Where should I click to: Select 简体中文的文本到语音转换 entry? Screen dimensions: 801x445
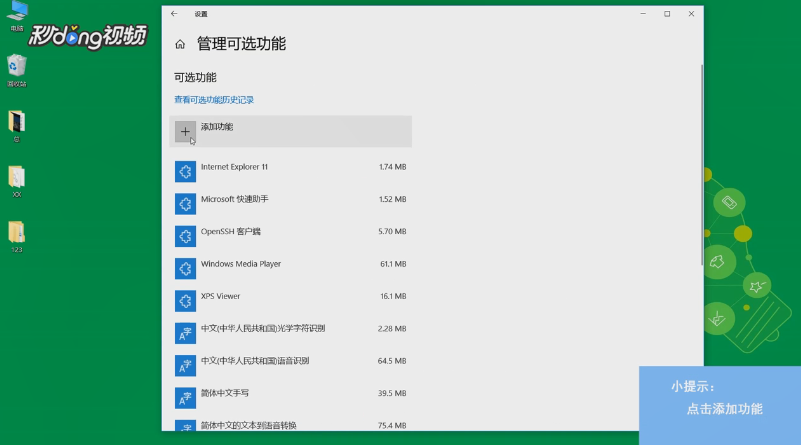pos(290,425)
